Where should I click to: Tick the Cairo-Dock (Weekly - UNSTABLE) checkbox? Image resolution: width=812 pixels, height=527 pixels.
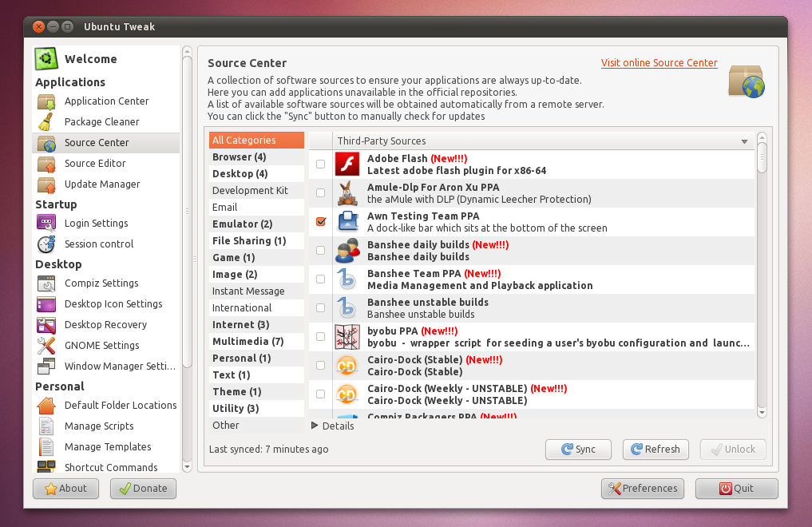pos(320,394)
